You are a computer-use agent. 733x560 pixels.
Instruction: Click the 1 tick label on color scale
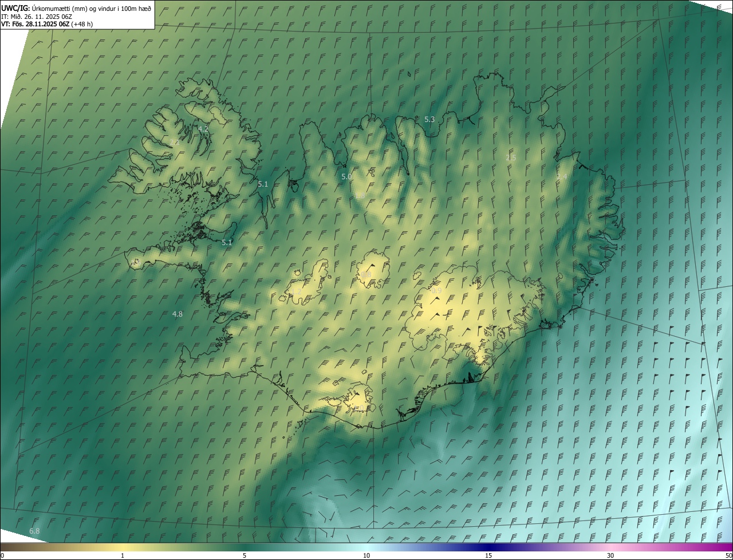(123, 555)
